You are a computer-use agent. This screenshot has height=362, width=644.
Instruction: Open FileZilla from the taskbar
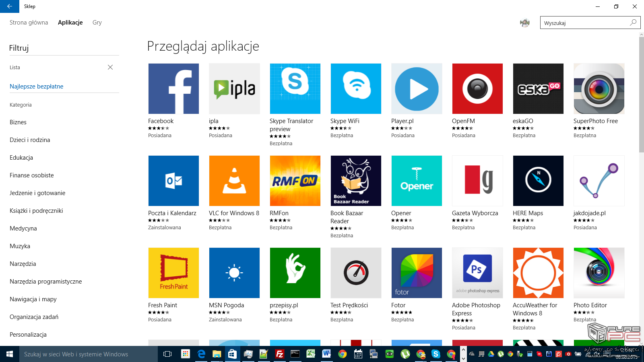pyautogui.click(x=279, y=354)
